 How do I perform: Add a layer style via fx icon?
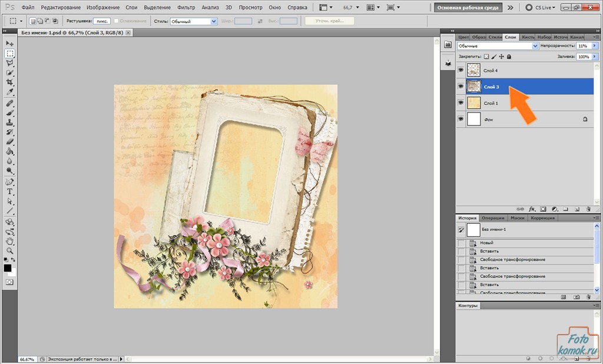coord(532,209)
